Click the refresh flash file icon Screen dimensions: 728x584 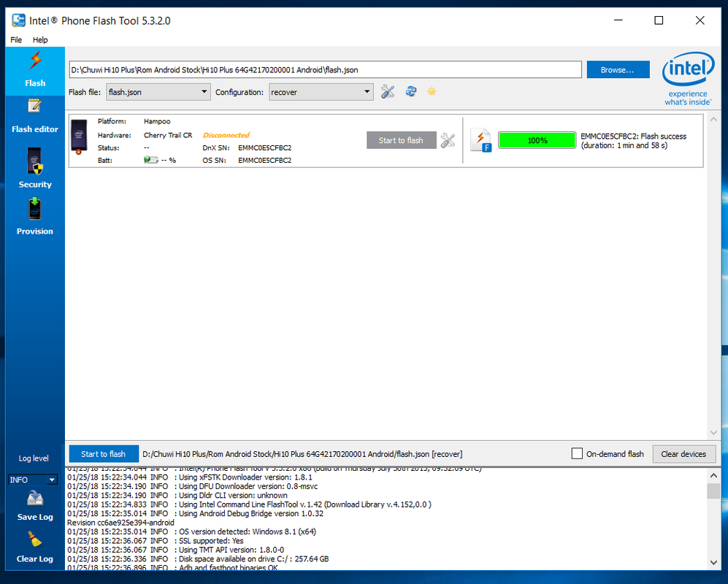point(411,91)
